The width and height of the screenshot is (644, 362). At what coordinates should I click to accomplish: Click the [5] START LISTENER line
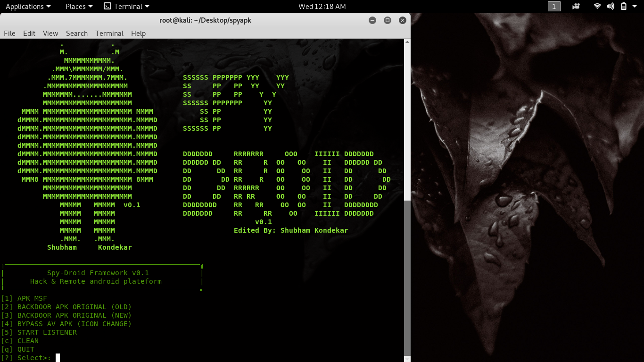(39, 332)
